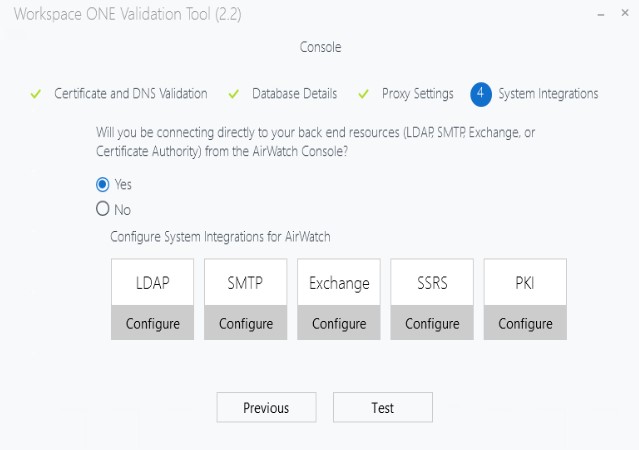The width and height of the screenshot is (639, 450).
Task: Select the No radio button
Action: click(102, 210)
